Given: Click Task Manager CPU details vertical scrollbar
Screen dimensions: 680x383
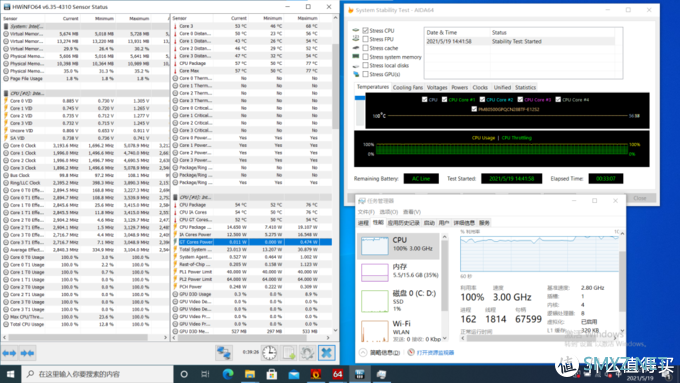Looking at the screenshot, I should (622, 282).
